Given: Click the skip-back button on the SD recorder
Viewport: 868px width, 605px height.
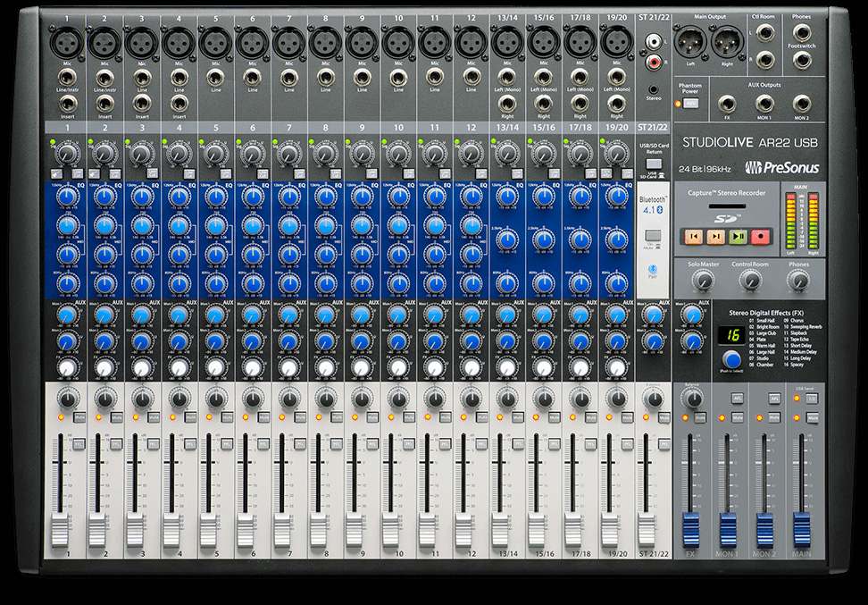Looking at the screenshot, I should click(693, 237).
